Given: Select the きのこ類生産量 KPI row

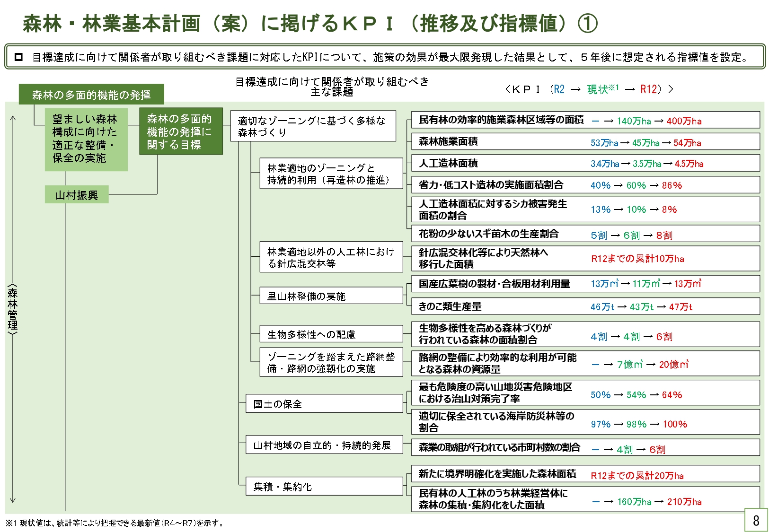Looking at the screenshot, I should coord(585,306).
